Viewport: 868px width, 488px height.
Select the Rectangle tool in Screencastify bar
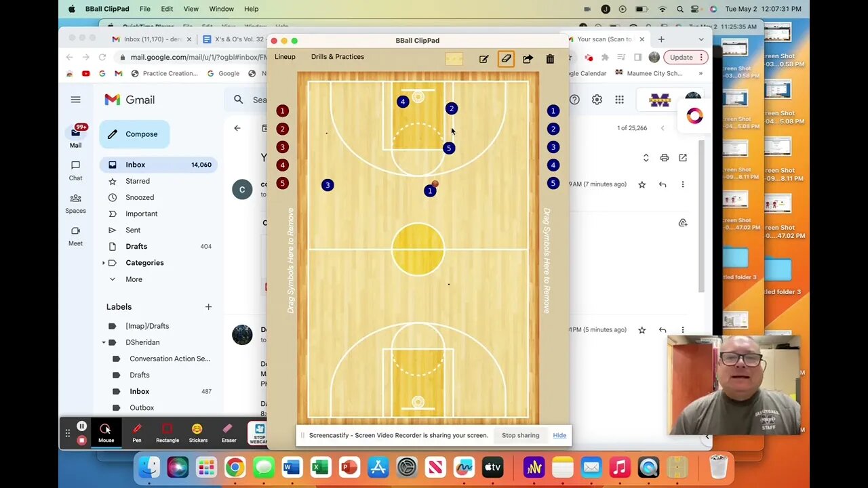167,433
